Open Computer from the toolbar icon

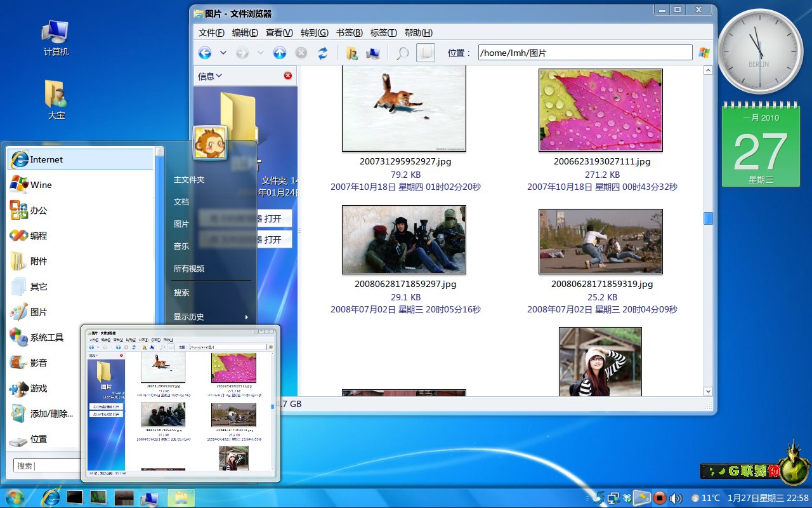373,53
